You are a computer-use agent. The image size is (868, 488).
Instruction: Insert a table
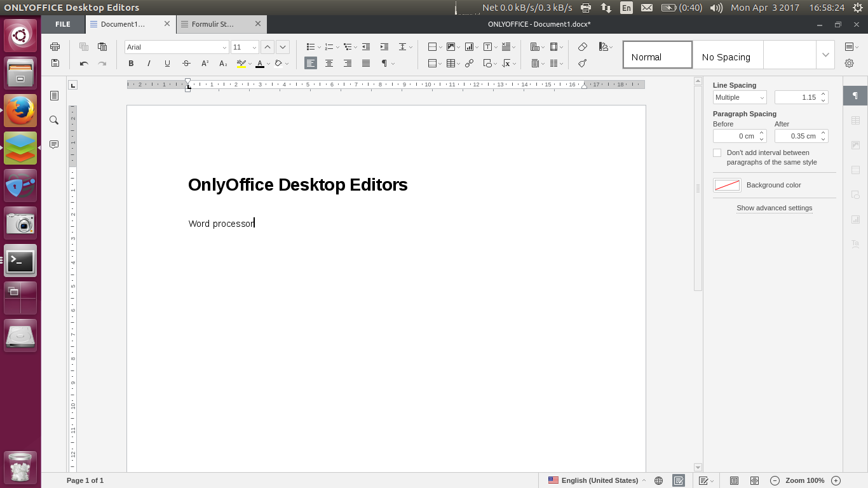451,63
